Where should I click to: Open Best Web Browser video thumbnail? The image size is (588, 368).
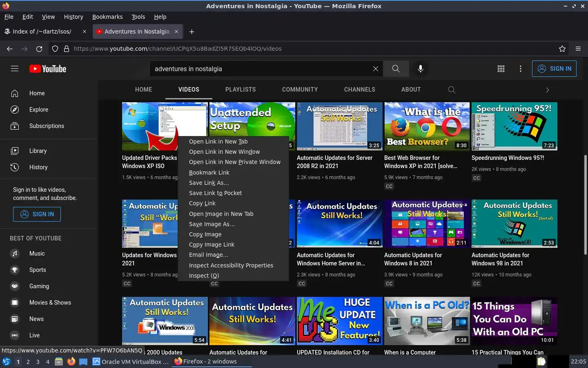pyautogui.click(x=427, y=126)
